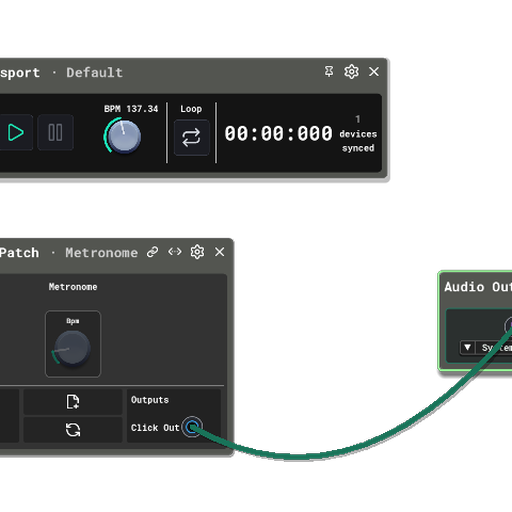Click the Metronome title inside the patch body
Screen dimensions: 512x512
pyautogui.click(x=73, y=287)
